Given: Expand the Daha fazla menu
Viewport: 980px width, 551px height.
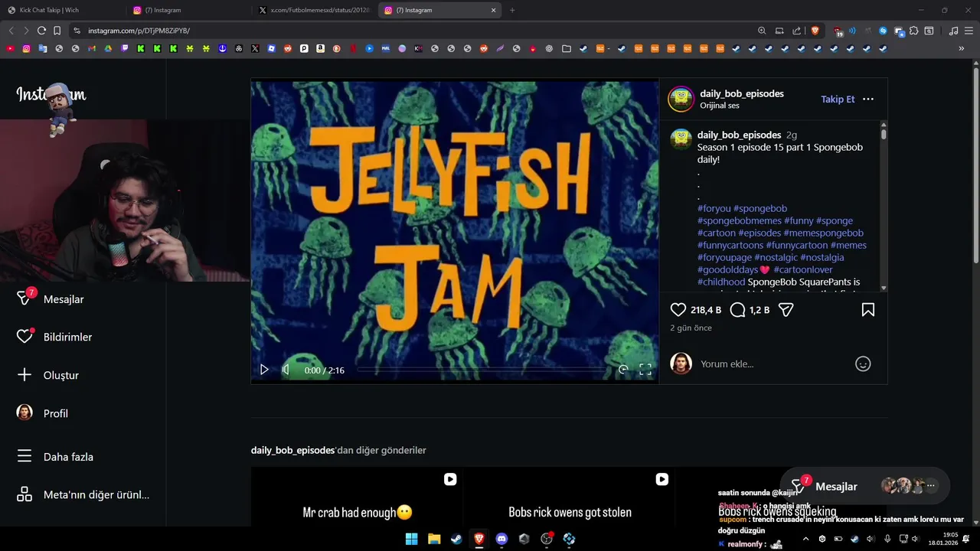Looking at the screenshot, I should coord(55,457).
